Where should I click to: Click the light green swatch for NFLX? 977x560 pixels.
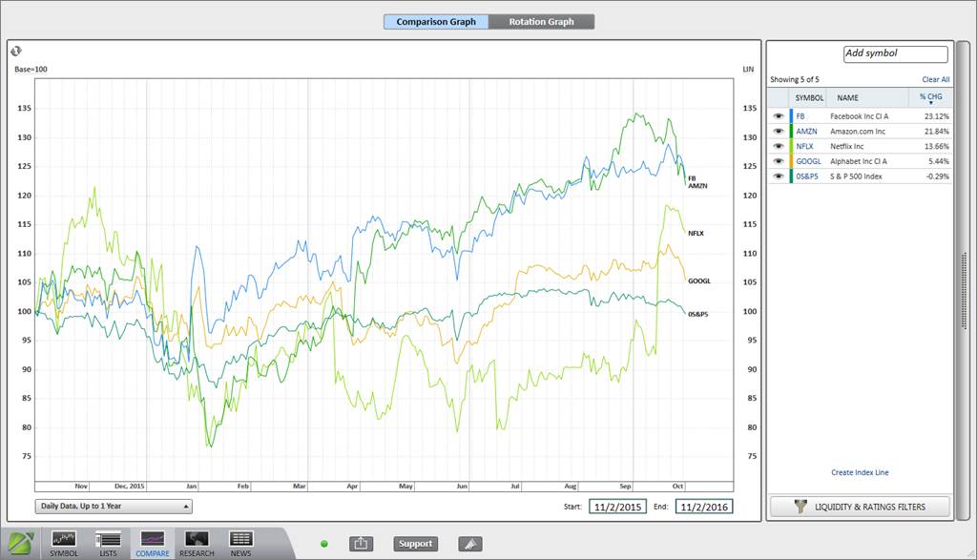(x=791, y=146)
